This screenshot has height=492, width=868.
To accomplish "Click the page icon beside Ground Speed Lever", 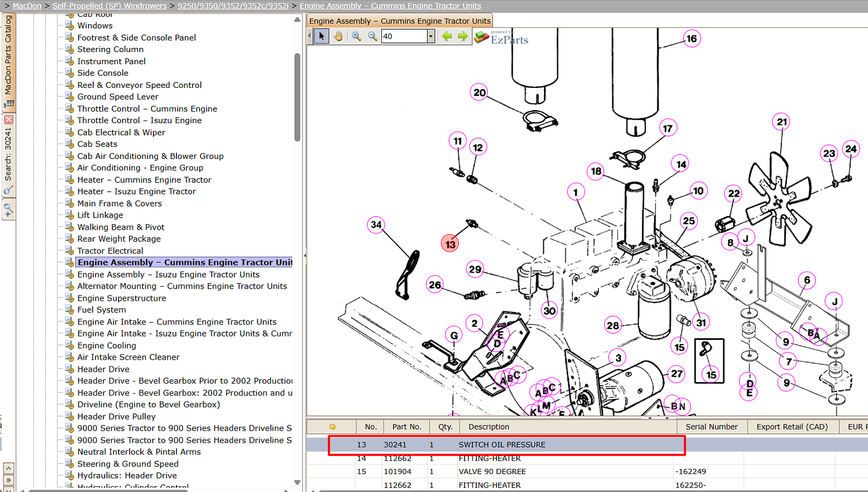I will point(69,97).
